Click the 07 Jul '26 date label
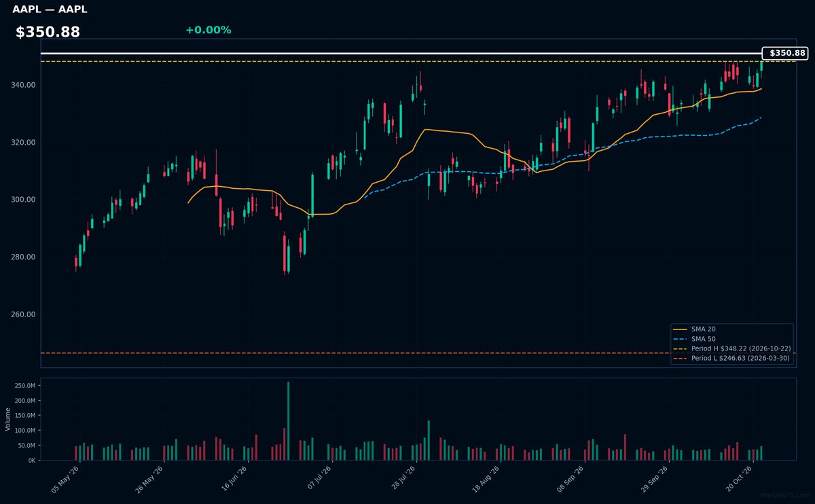Viewport: 815px width, 504px height. coord(318,479)
